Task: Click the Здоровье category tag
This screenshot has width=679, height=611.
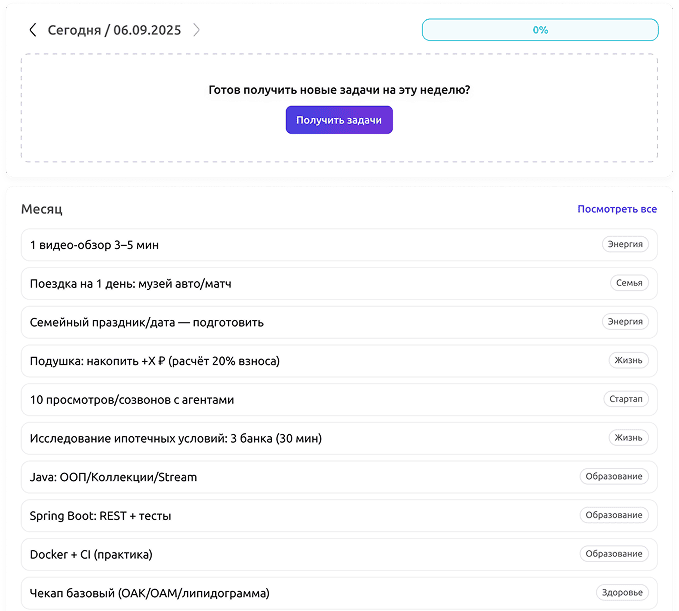Action: 622,592
